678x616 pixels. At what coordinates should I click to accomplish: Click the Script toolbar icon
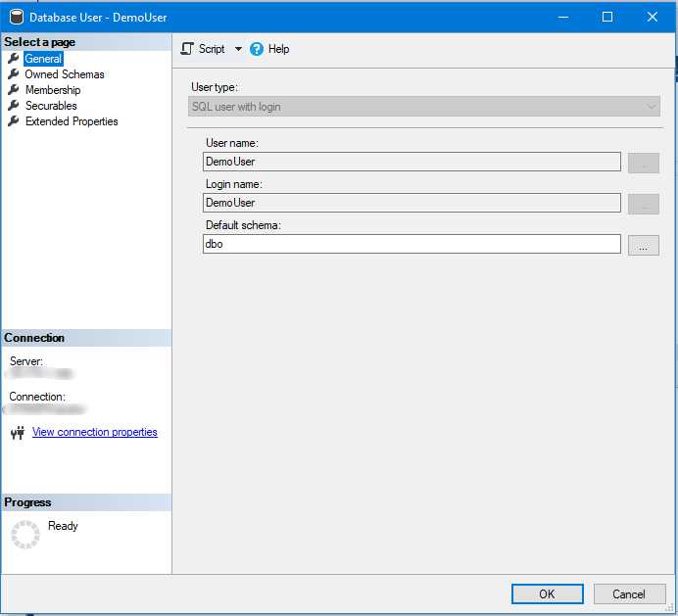pos(187,49)
